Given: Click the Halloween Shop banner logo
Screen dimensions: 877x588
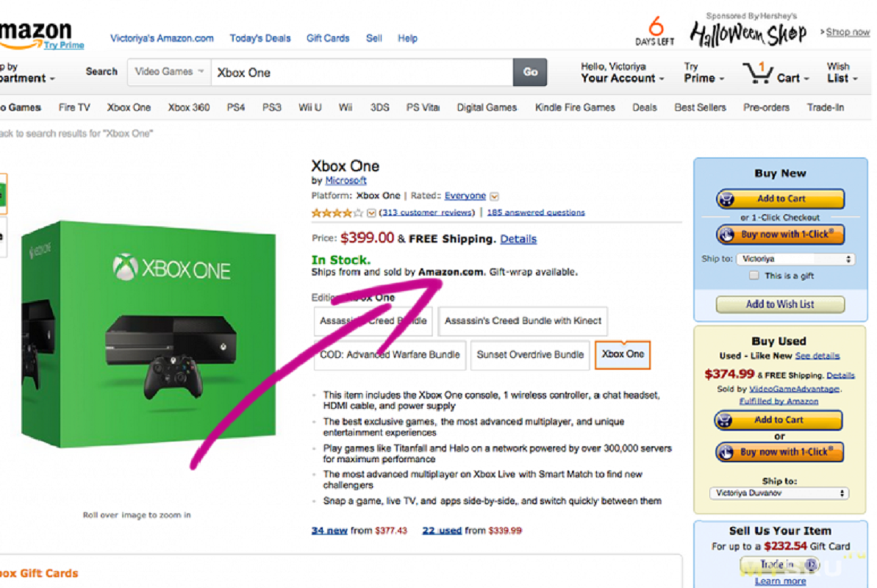Looking at the screenshot, I should [748, 34].
